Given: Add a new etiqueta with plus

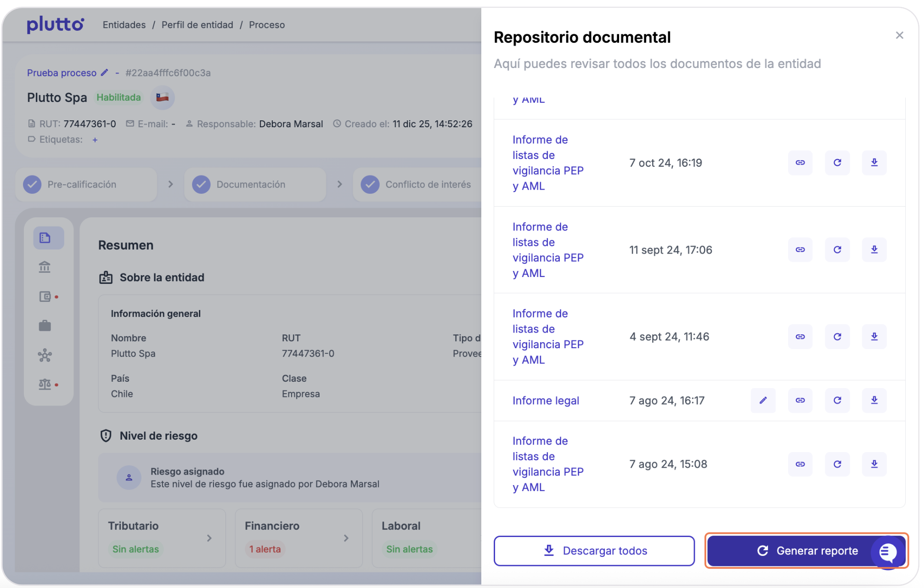Looking at the screenshot, I should point(95,140).
